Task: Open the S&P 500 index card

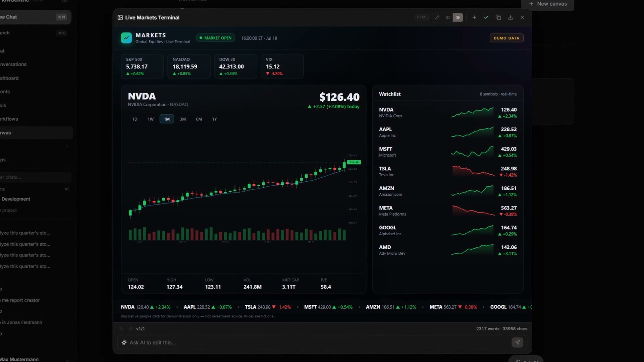Action: click(142, 66)
